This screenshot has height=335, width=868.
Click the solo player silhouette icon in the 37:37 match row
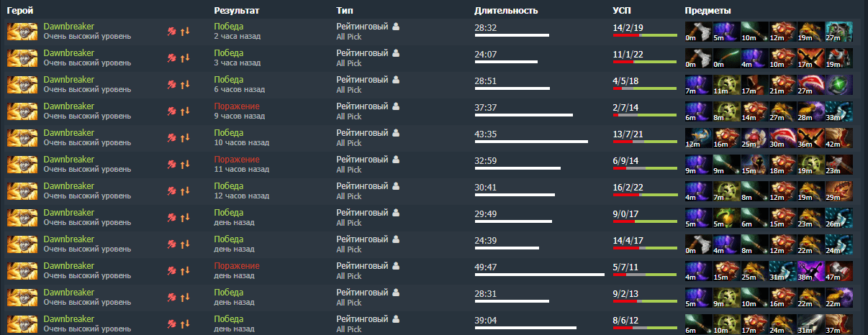pos(396,106)
